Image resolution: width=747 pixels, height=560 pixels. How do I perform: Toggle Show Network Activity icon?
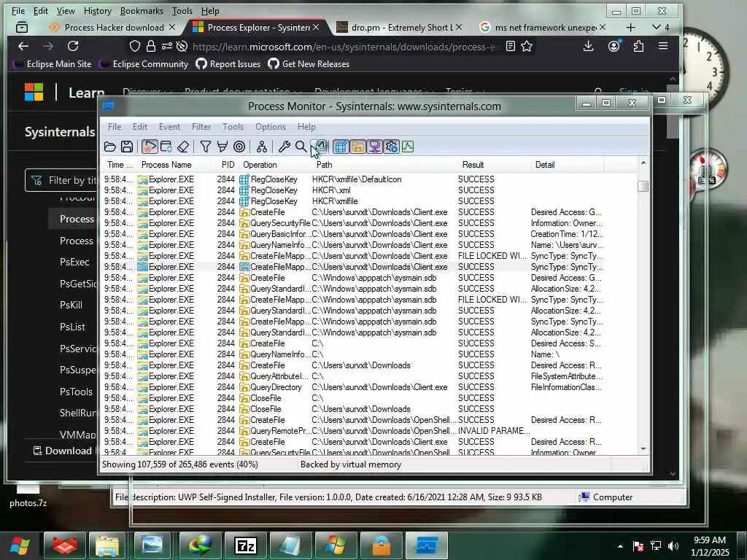pos(374,147)
